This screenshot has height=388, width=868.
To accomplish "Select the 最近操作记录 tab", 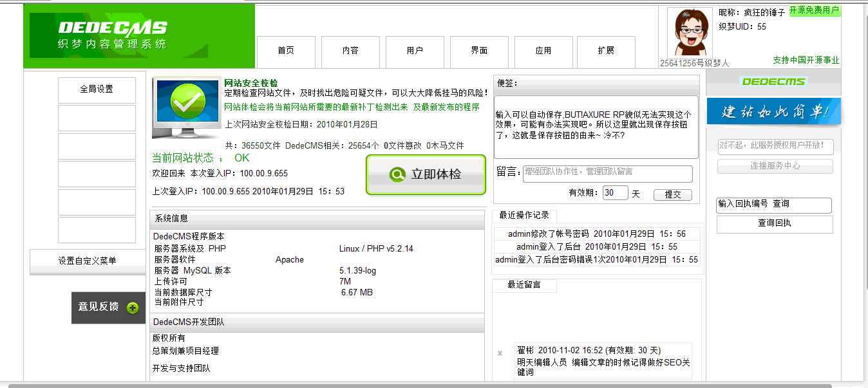I will point(524,216).
